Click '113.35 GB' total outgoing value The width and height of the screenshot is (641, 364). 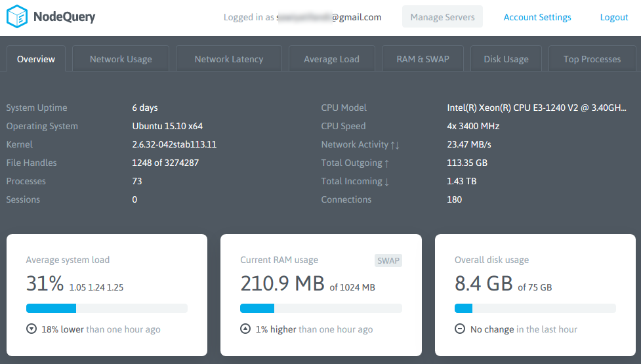click(467, 163)
